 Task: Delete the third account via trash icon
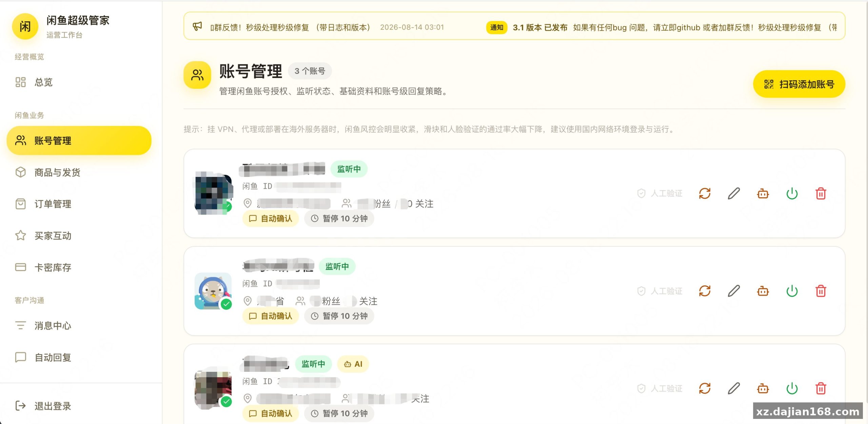[821, 388]
